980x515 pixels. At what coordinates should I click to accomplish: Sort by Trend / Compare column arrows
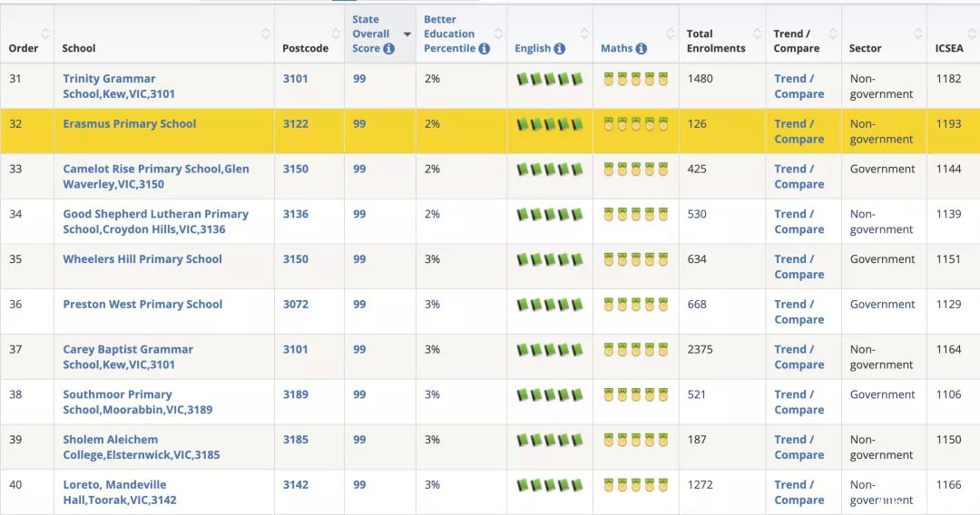pyautogui.click(x=832, y=34)
